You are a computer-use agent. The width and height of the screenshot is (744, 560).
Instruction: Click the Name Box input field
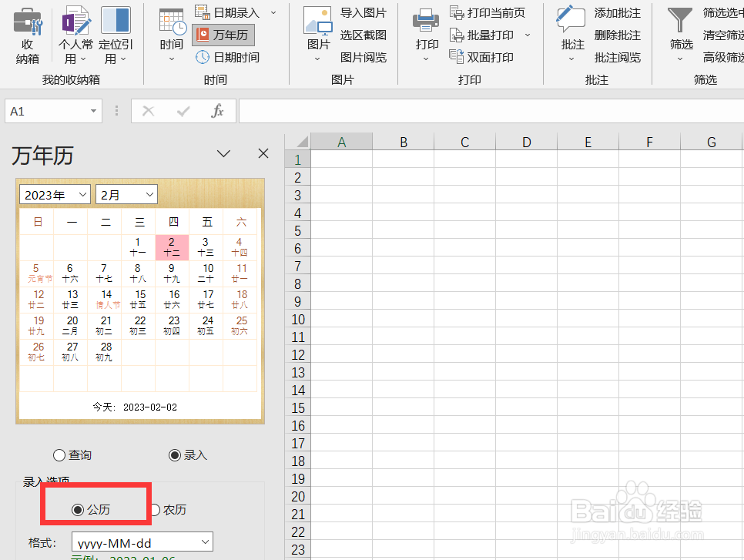click(x=46, y=111)
